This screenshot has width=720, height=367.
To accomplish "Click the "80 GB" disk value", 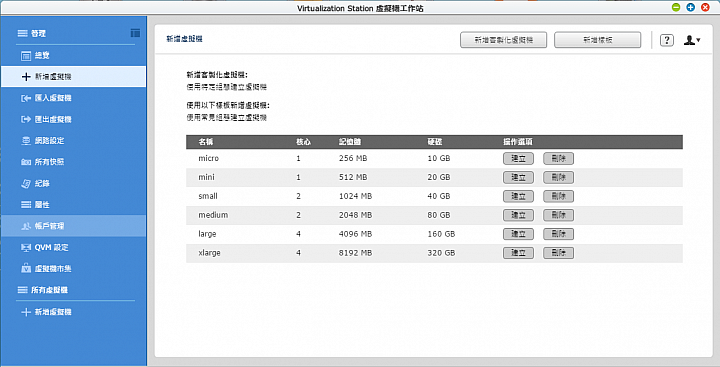I will pos(439,215).
